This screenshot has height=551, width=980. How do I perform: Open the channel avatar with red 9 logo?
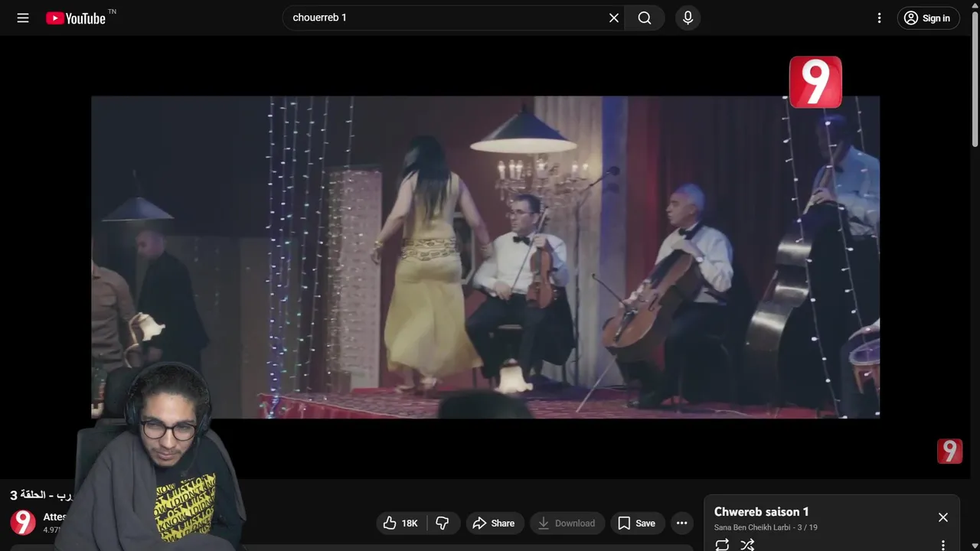click(23, 522)
